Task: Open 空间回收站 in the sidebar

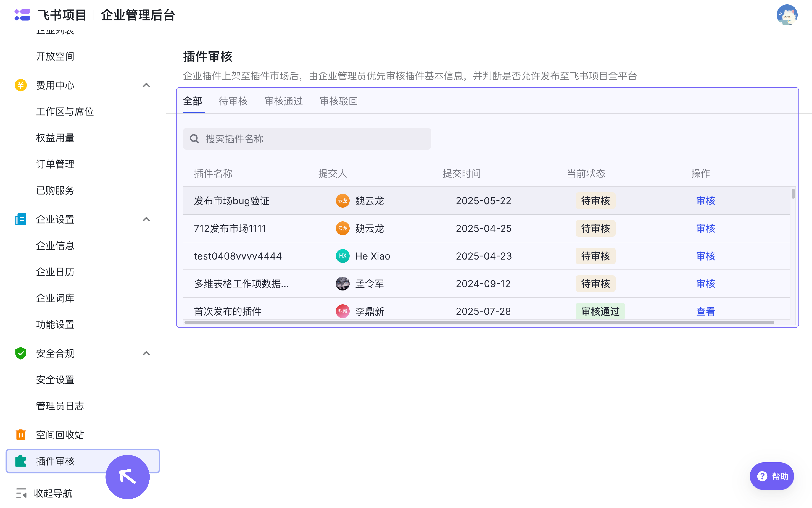Action: coord(60,435)
